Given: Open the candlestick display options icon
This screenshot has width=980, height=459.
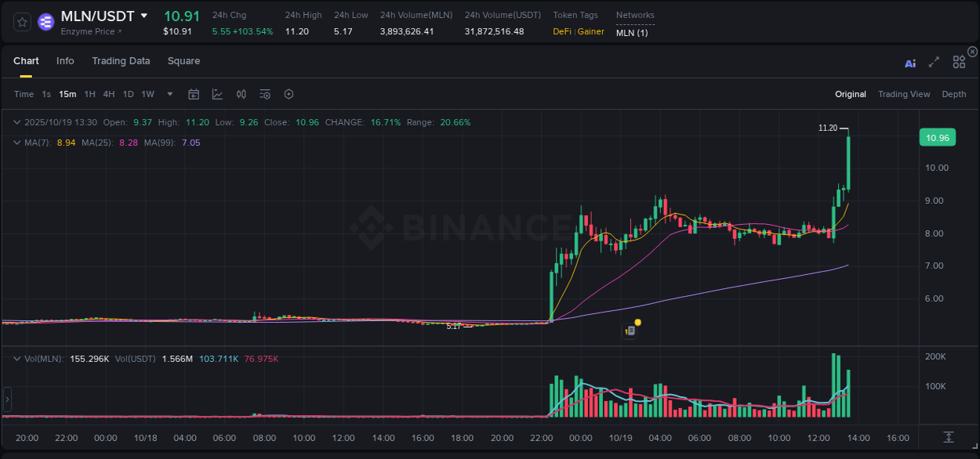Looking at the screenshot, I should pyautogui.click(x=241, y=94).
